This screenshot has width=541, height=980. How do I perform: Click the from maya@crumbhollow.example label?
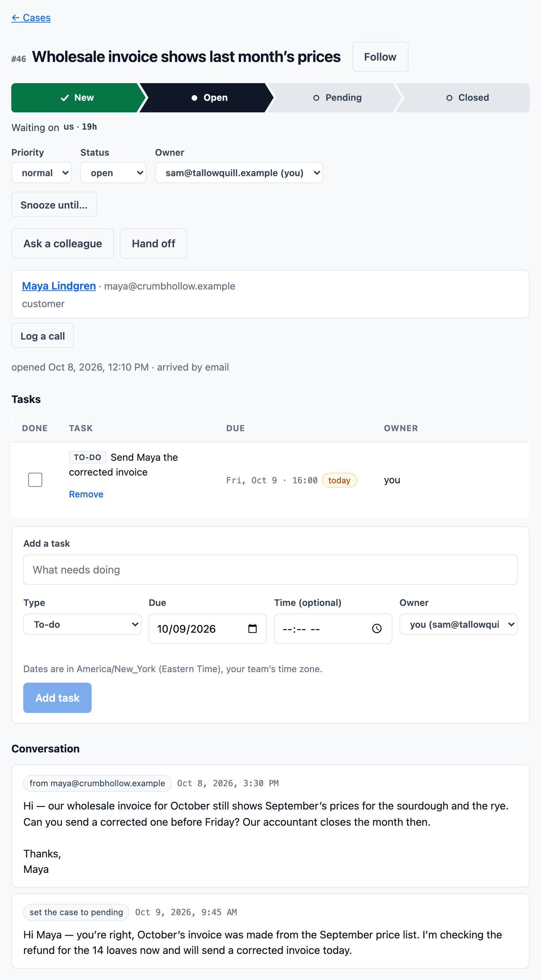coord(98,783)
